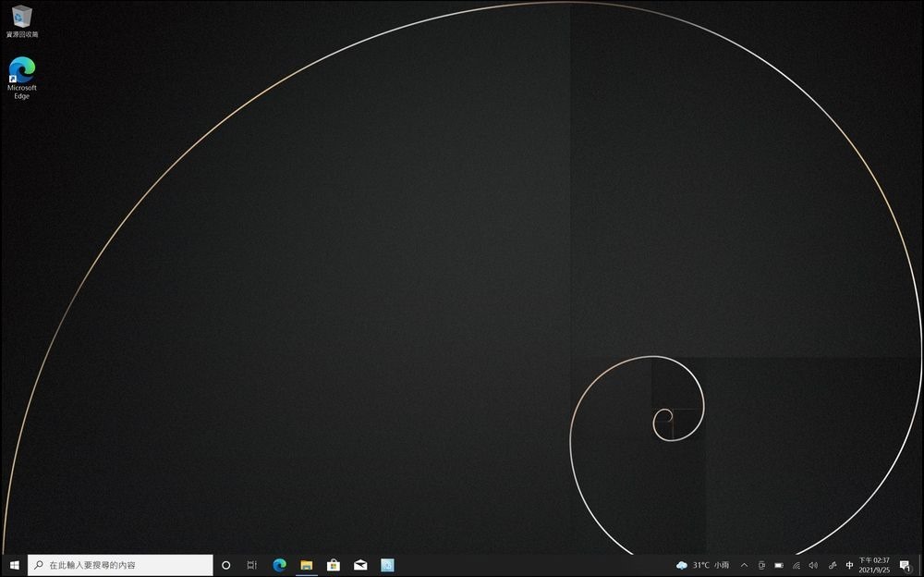Viewport: 924px width, 577px height.
Task: Launch Microsoft Edge from the taskbar
Action: point(279,565)
